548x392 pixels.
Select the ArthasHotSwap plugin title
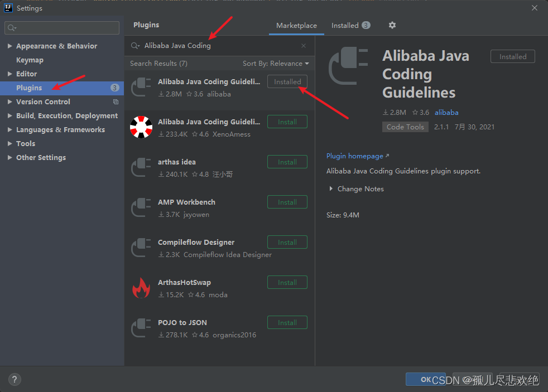pos(184,282)
